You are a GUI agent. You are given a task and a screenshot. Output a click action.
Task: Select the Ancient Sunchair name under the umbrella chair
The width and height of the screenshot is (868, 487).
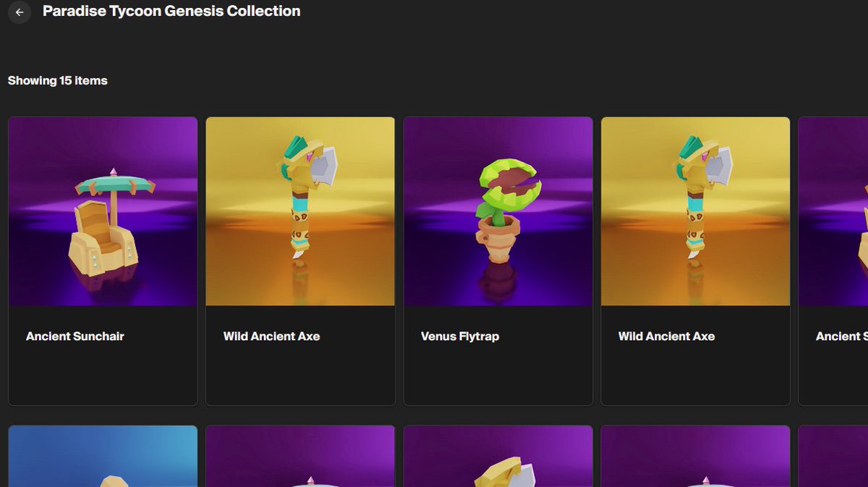(x=75, y=336)
